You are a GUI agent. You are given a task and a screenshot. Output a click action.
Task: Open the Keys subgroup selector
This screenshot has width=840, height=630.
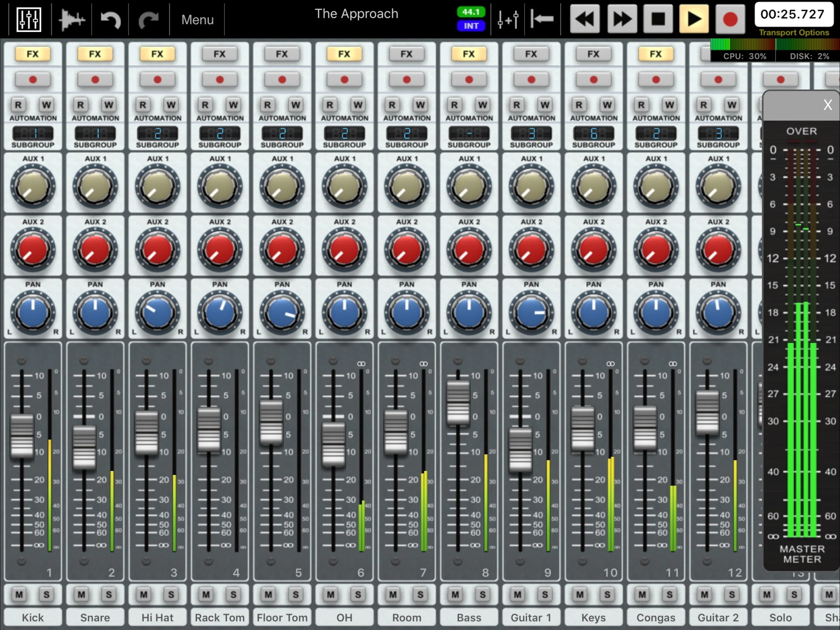(x=594, y=134)
